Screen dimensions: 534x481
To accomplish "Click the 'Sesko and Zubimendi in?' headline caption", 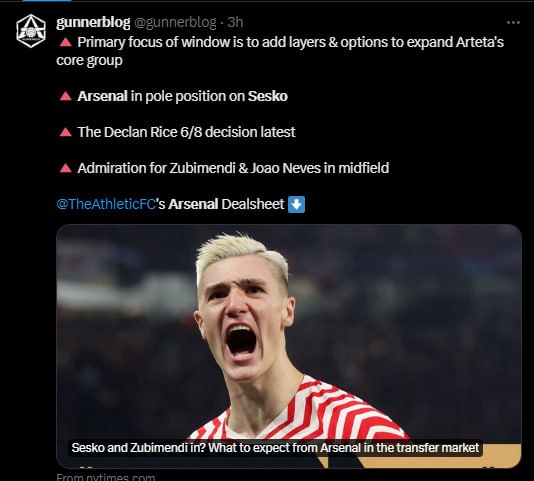I will point(276,448).
